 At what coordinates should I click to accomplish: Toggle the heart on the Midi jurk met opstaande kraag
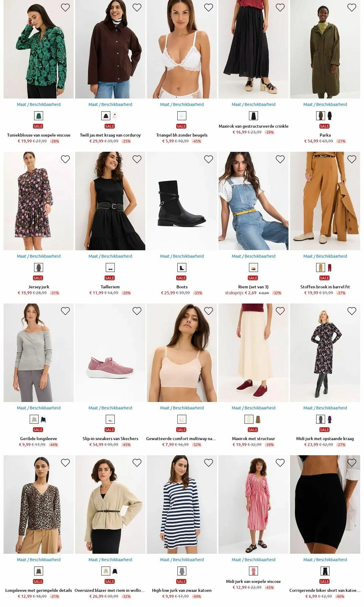(x=352, y=311)
